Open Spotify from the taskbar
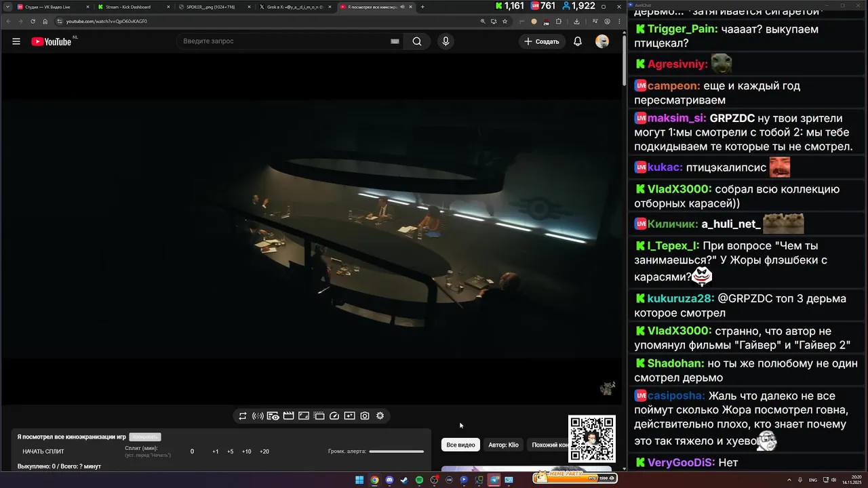The image size is (868, 488). [419, 480]
